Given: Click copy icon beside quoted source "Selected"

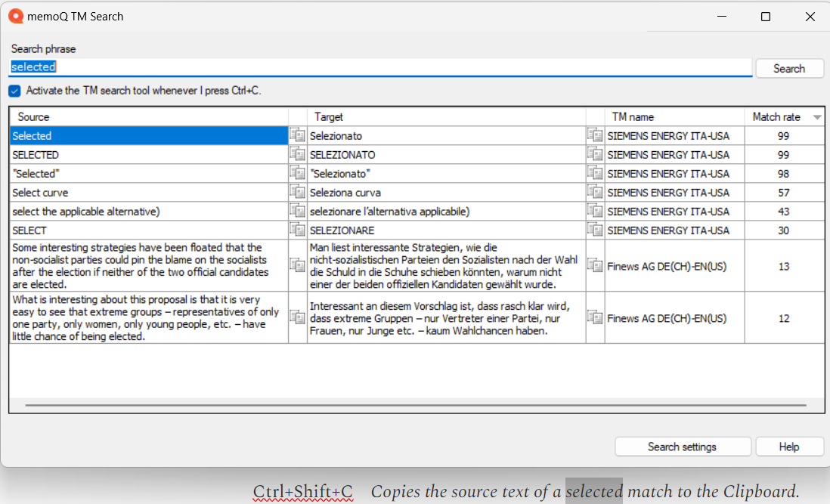Looking at the screenshot, I should (298, 174).
